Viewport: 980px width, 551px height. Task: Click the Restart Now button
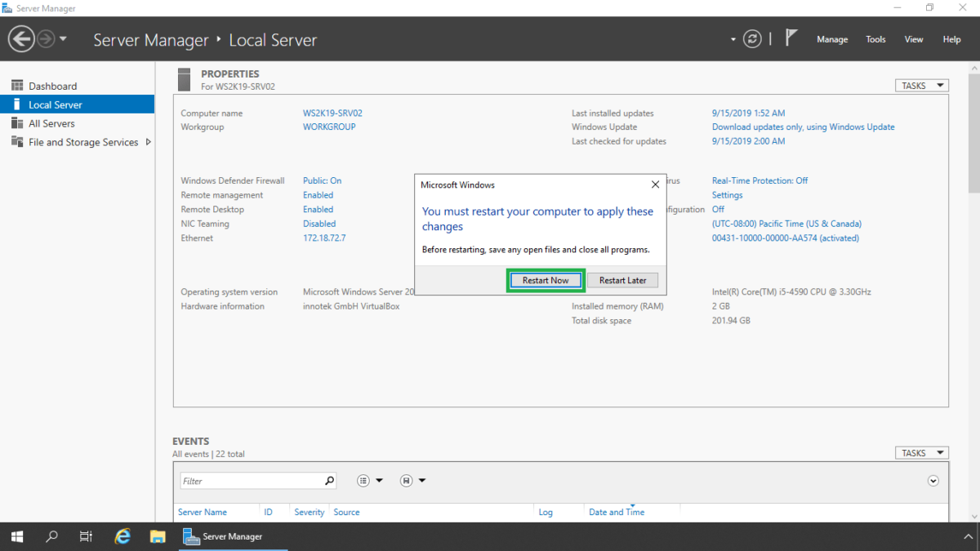(545, 280)
